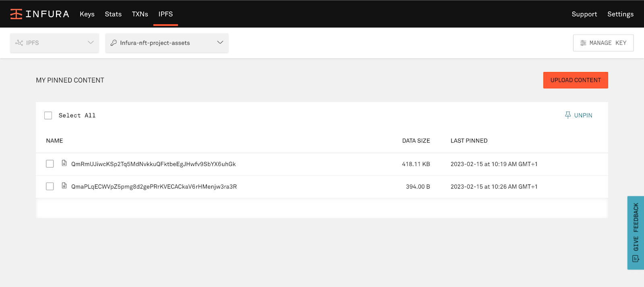Check the Select All checkbox

point(48,115)
